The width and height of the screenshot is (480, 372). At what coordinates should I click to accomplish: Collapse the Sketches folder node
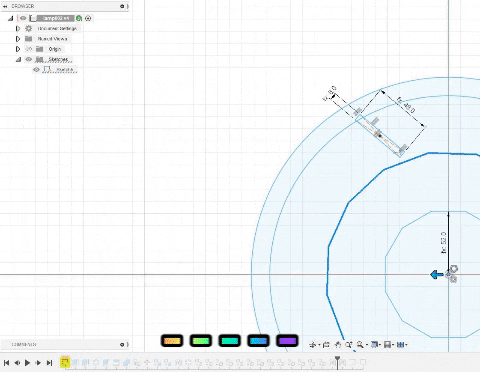click(18, 59)
